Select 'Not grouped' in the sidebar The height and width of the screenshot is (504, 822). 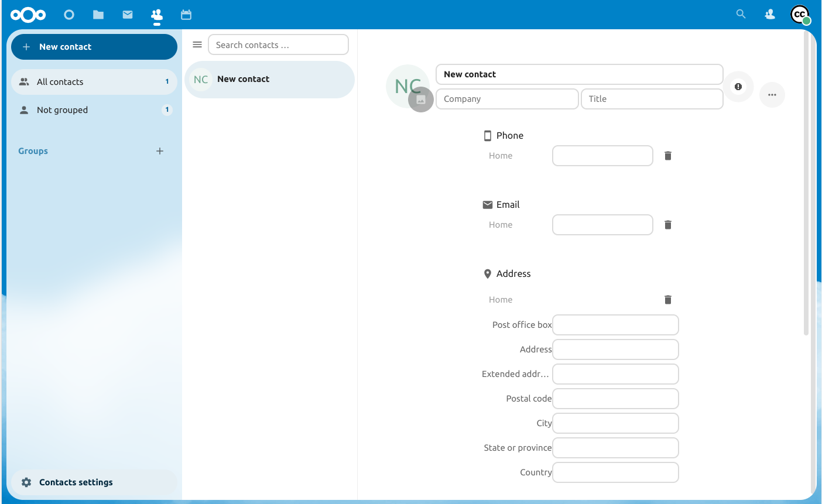click(x=62, y=110)
